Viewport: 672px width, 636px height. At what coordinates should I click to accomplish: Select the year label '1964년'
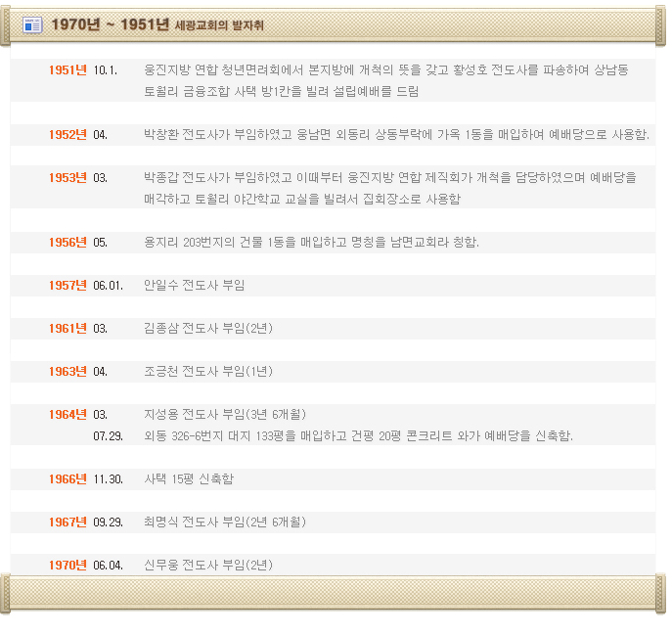pos(67,415)
